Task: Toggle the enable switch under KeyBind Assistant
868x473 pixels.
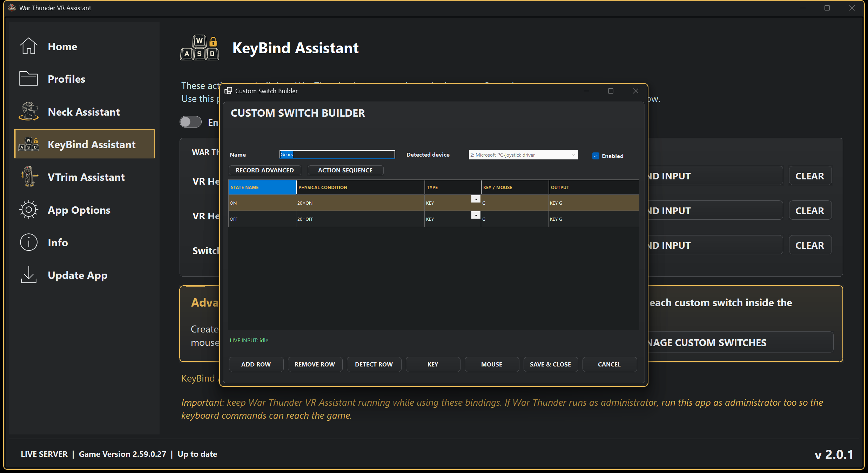Action: click(x=190, y=122)
